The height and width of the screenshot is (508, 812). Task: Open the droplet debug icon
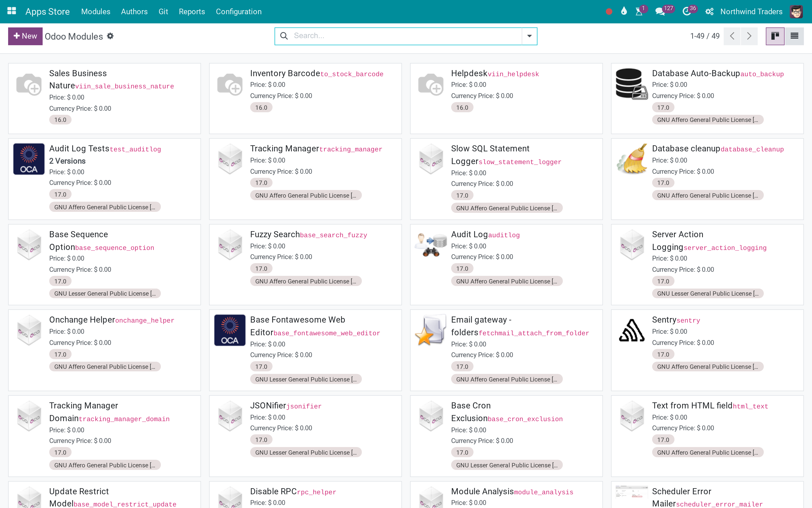(x=624, y=11)
